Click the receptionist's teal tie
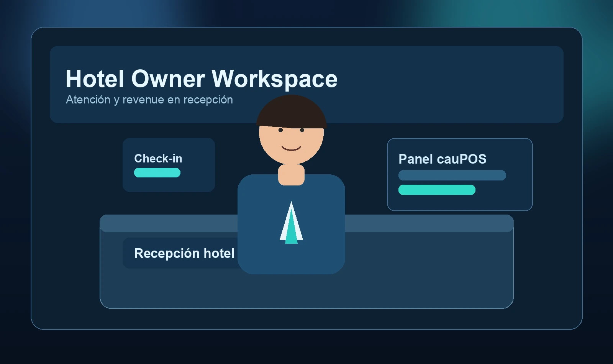The height and width of the screenshot is (364, 613). 291,230
